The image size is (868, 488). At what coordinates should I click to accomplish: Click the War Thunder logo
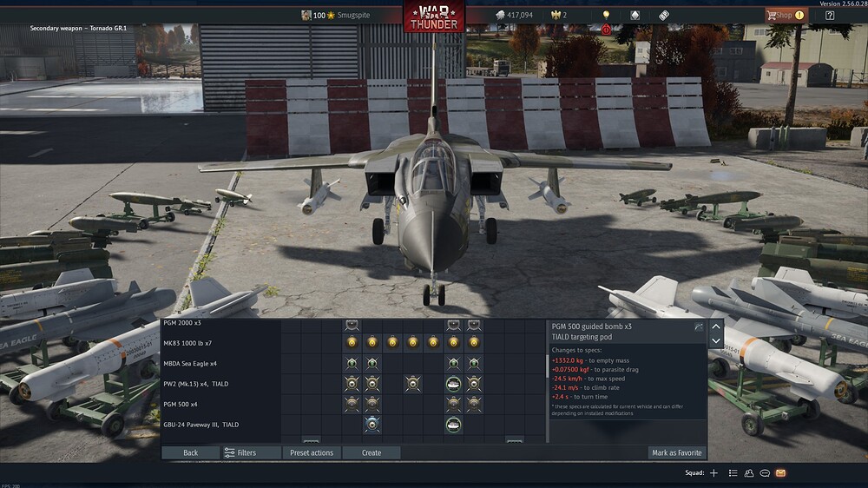(434, 16)
